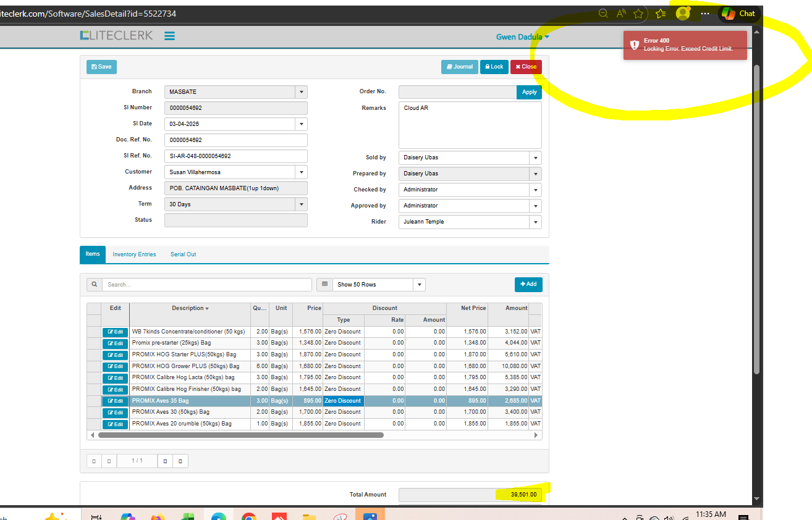The image size is (812, 520).
Task: Click the browser zoom magnifier icon
Action: (x=603, y=14)
